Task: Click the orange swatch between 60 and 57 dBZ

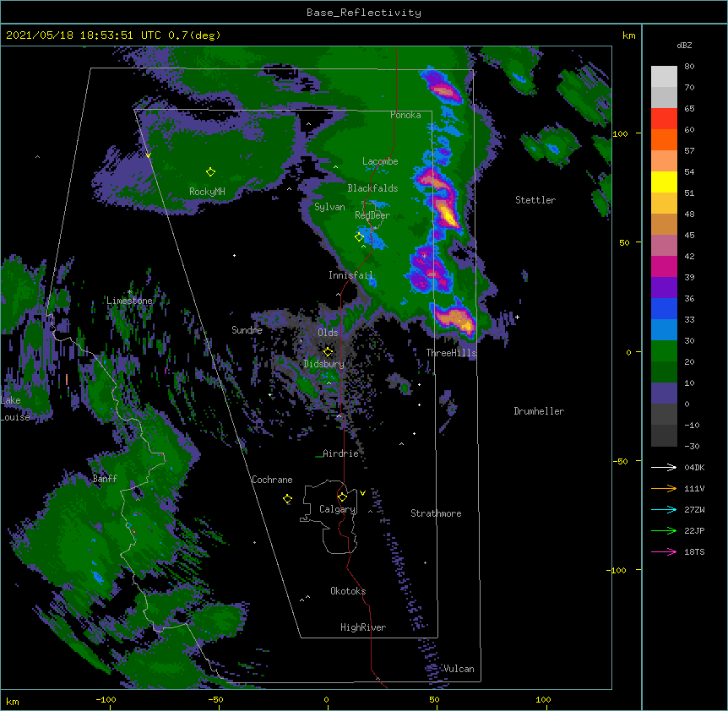Action: pos(664,139)
